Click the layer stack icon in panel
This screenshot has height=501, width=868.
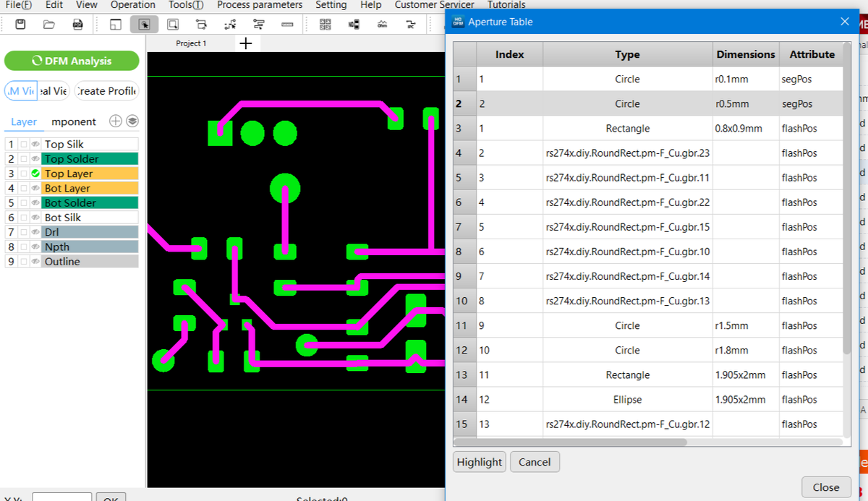pyautogui.click(x=132, y=121)
